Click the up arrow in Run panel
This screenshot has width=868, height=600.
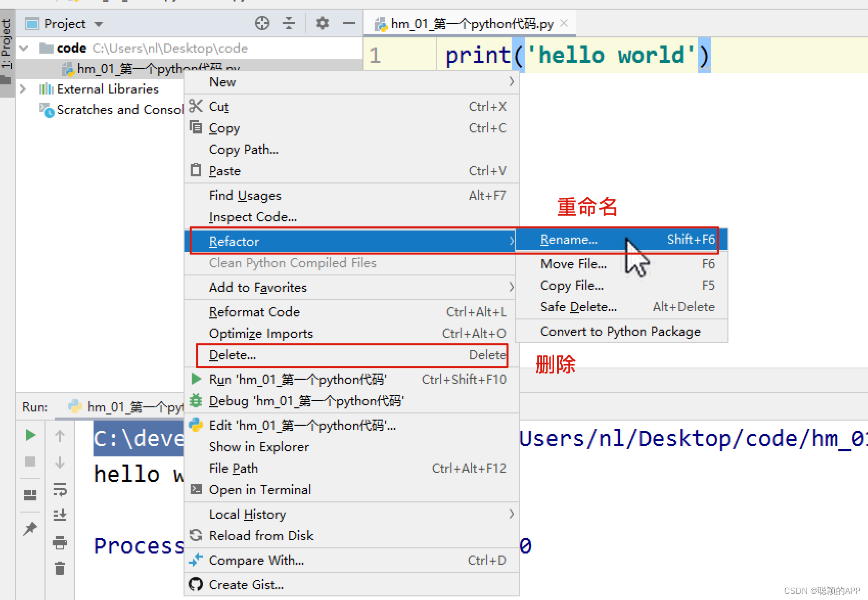click(x=60, y=436)
